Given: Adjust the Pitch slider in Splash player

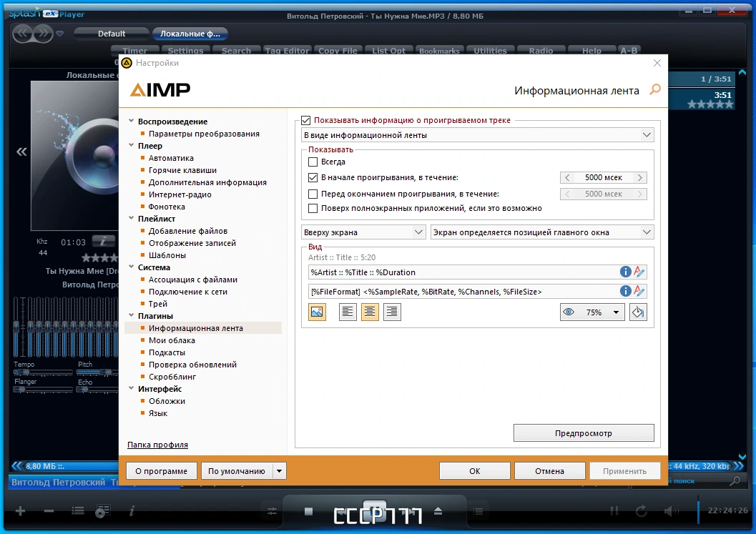Looking at the screenshot, I should (x=98, y=372).
